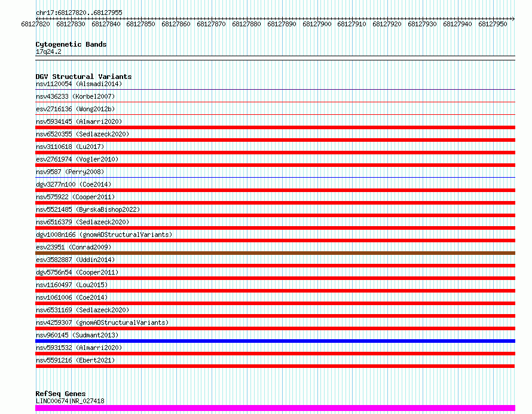The height and width of the screenshot is (414, 532).
Task: Click the esv2761974 (Vogler2010) label
Action: (x=77, y=159)
